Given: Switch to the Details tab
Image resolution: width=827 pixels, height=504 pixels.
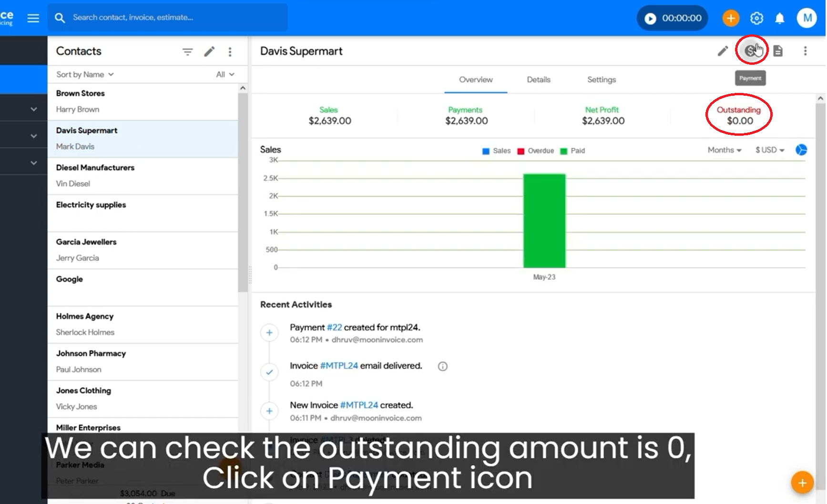Looking at the screenshot, I should click(539, 80).
